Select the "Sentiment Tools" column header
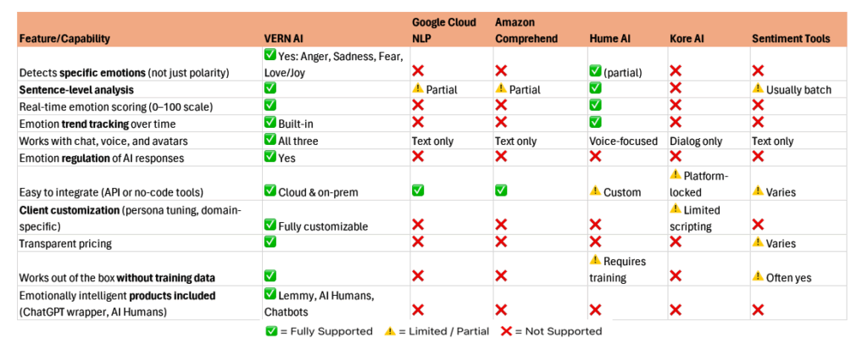The image size is (868, 344). 788,39
